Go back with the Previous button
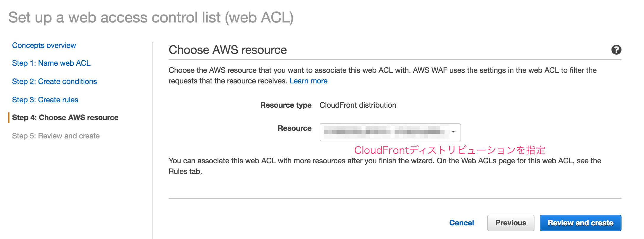The image size is (644, 239). click(x=511, y=223)
